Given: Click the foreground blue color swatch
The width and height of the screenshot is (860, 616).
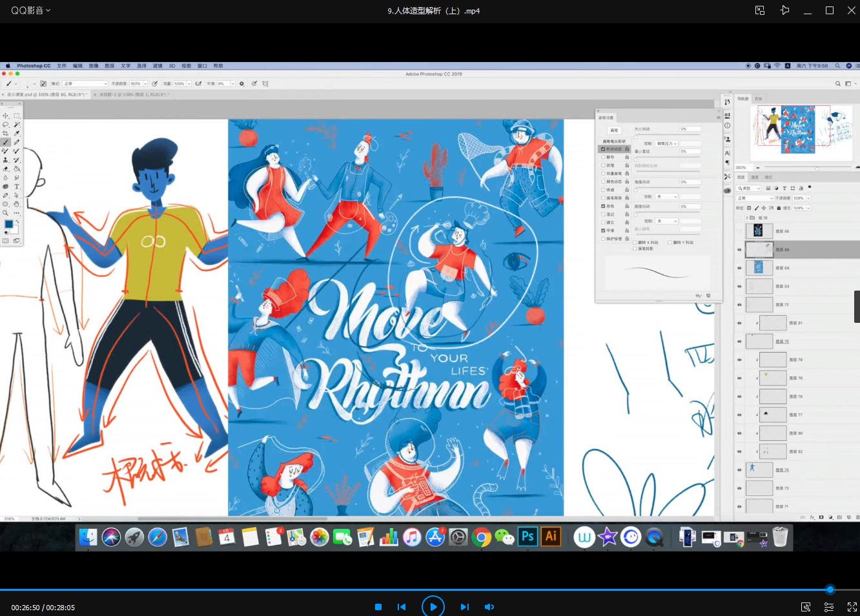Looking at the screenshot, I should click(x=8, y=225).
